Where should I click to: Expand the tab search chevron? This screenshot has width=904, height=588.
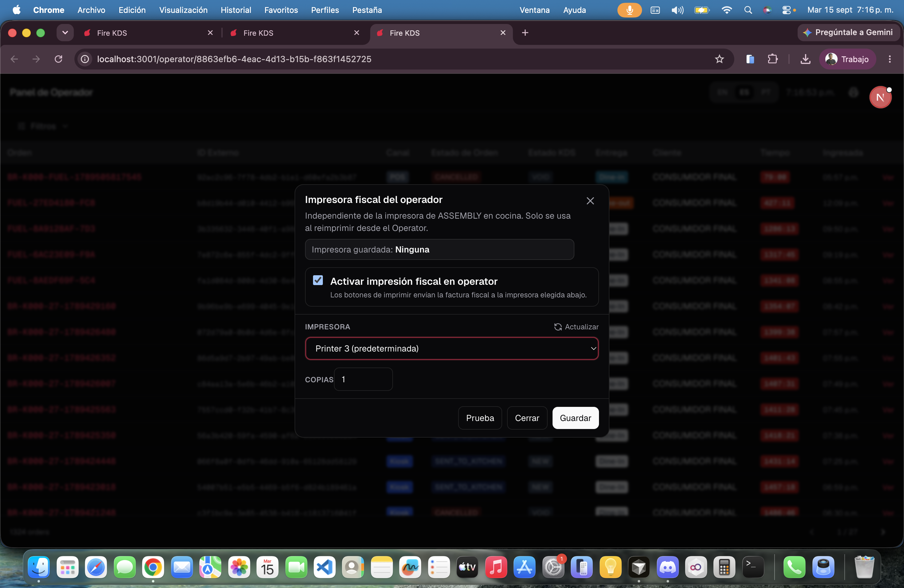point(65,33)
